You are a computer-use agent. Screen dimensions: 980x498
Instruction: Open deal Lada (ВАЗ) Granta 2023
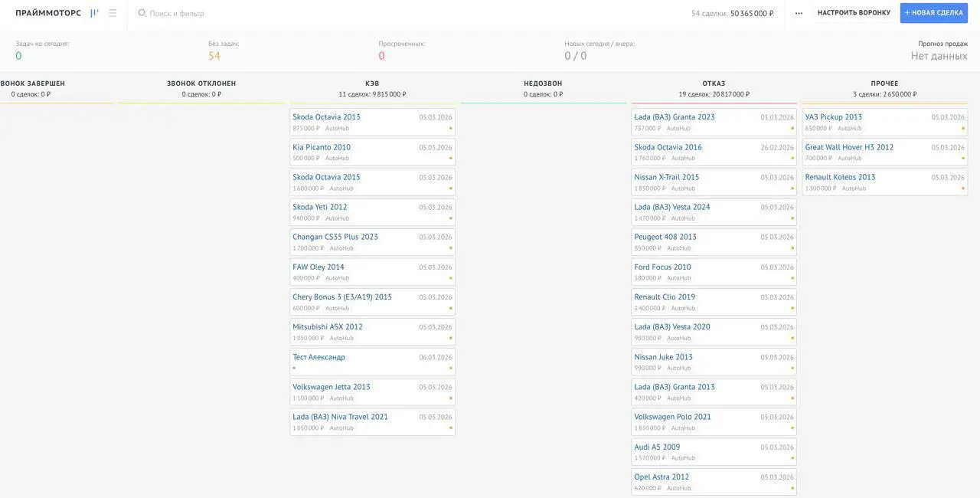pos(675,117)
